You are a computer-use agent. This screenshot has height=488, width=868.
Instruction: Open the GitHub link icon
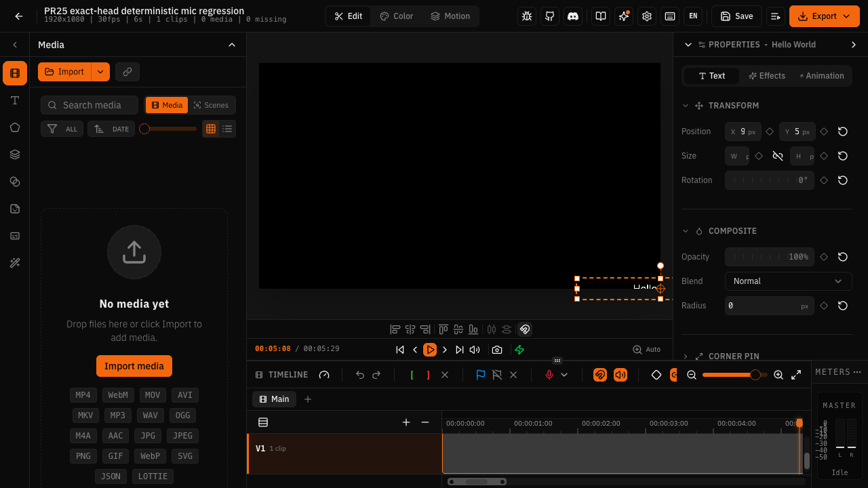coord(550,16)
